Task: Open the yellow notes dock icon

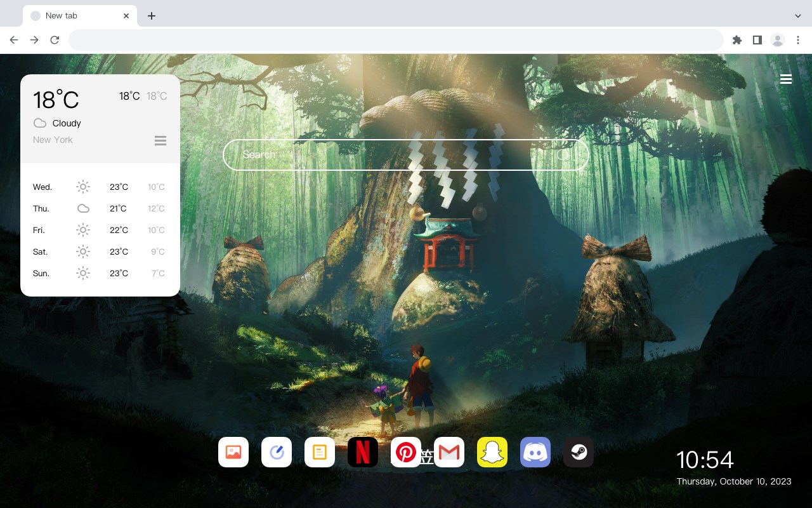Action: [x=320, y=452]
